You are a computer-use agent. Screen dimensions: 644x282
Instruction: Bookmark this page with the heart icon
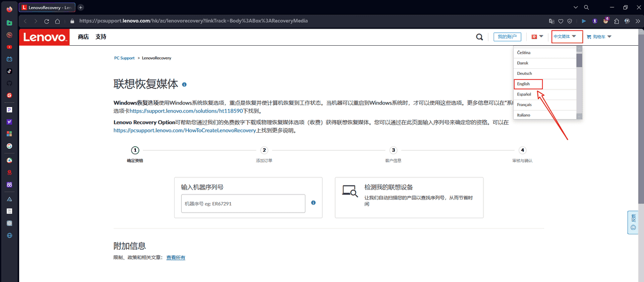[x=561, y=21]
